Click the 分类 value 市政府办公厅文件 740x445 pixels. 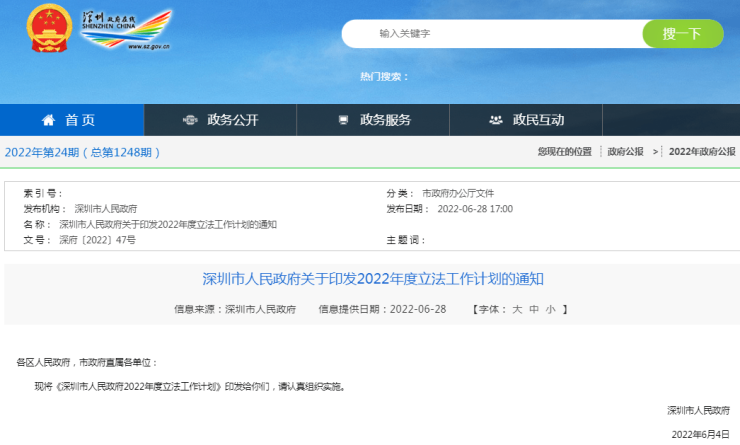click(x=458, y=193)
